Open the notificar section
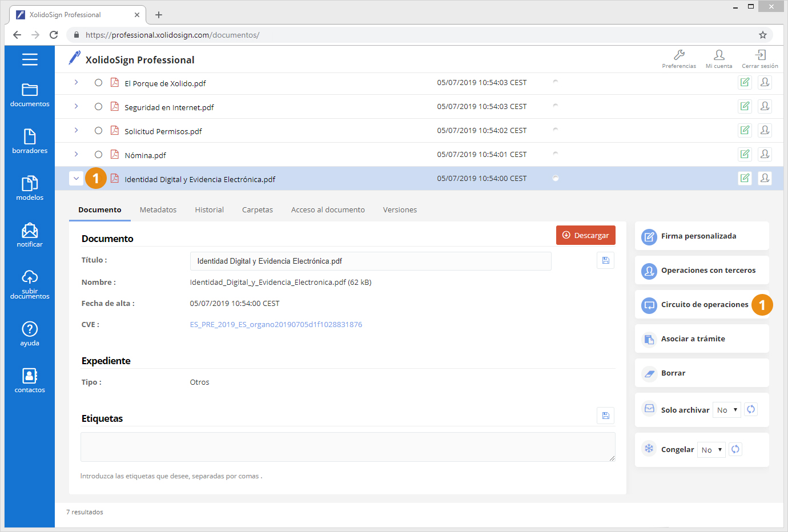Image resolution: width=788 pixels, height=532 pixels. pos(30,235)
